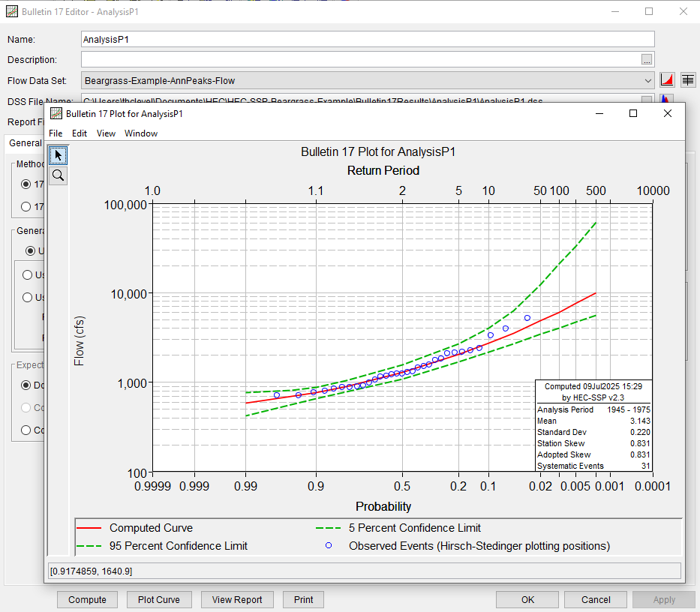This screenshot has height=612, width=700.
Task: Maximize the Bulletin 17 Plot window
Action: click(x=633, y=113)
